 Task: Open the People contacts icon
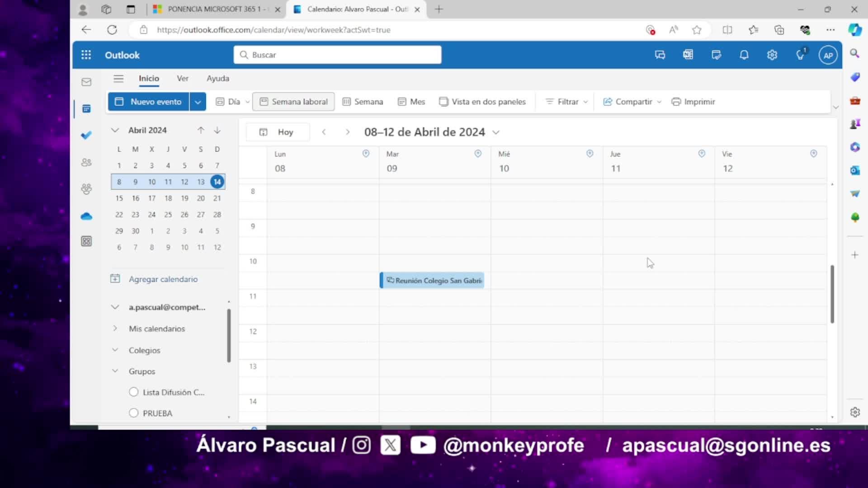coord(86,163)
